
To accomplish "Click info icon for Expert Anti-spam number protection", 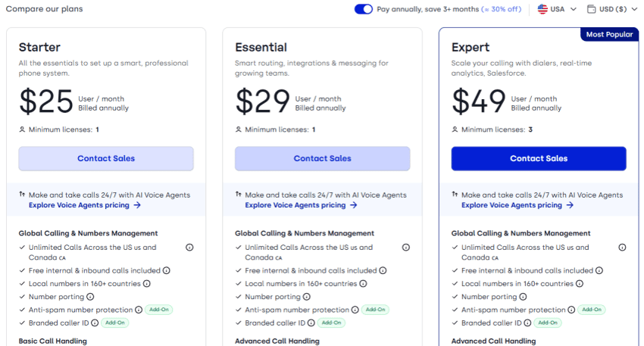I will pos(571,310).
